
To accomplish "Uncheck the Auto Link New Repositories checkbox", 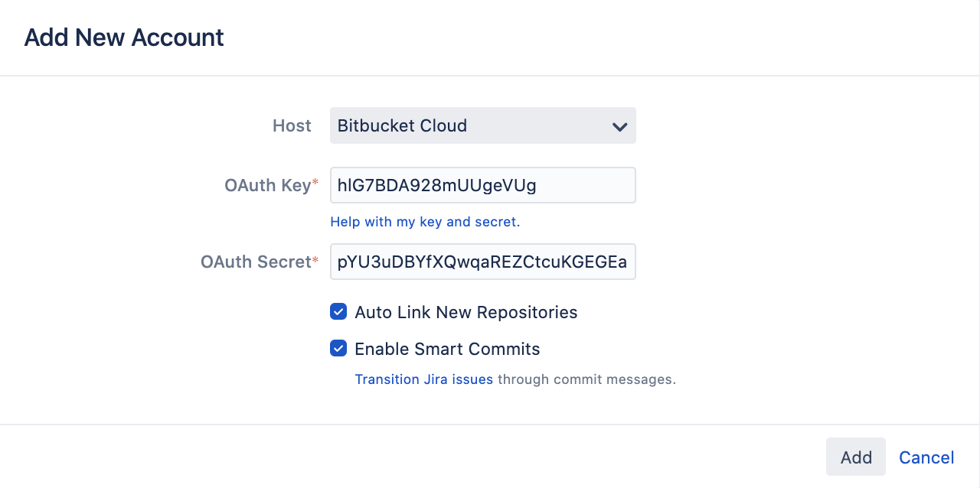I will [338, 311].
